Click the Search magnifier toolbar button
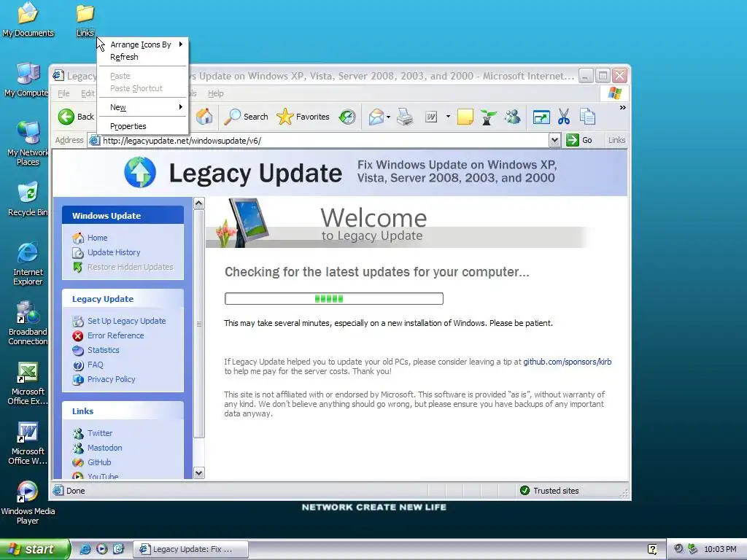 [x=246, y=117]
